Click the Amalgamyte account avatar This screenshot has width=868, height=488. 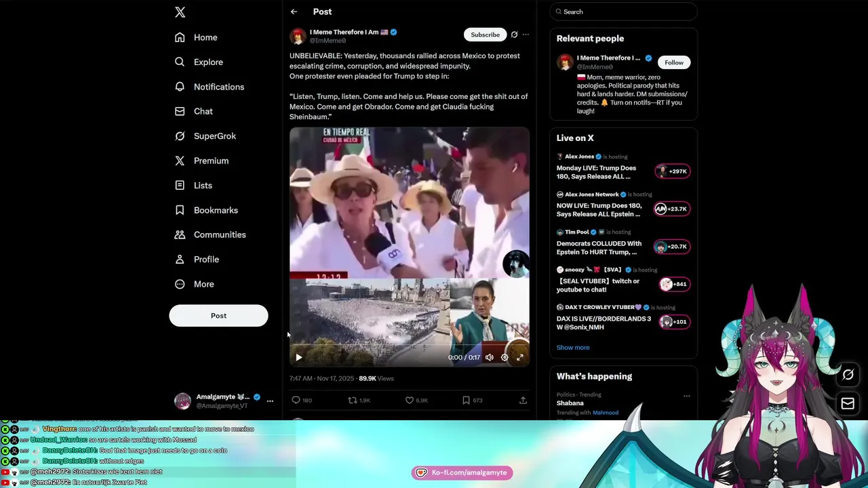pyautogui.click(x=182, y=401)
